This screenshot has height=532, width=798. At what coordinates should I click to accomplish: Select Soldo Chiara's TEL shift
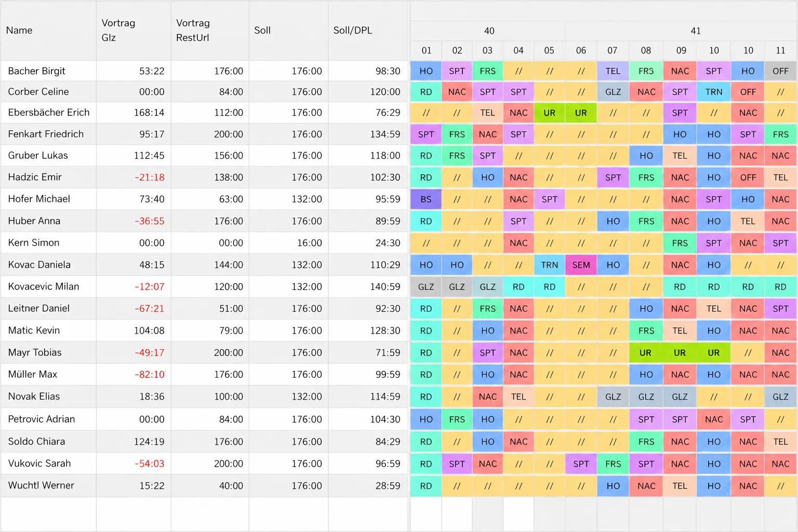click(780, 442)
